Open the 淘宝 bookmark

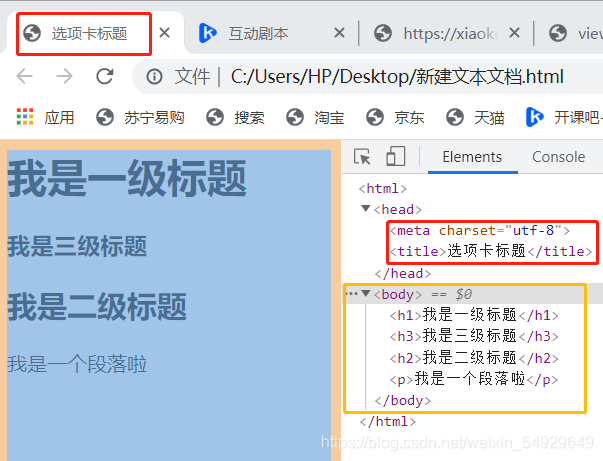click(x=315, y=117)
